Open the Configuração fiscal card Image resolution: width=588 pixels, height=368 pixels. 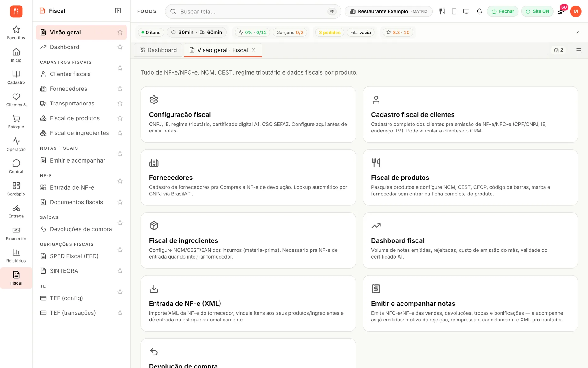pos(248,114)
